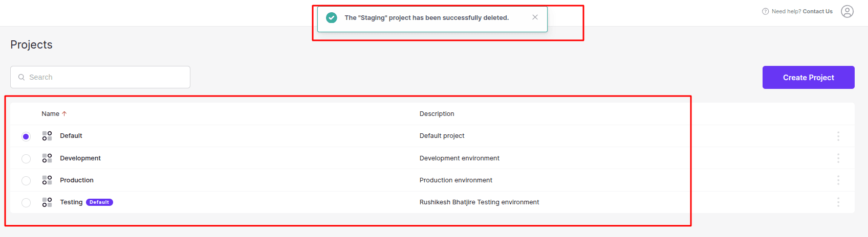Open the Contact Us link
The image size is (868, 237).
pos(817,11)
